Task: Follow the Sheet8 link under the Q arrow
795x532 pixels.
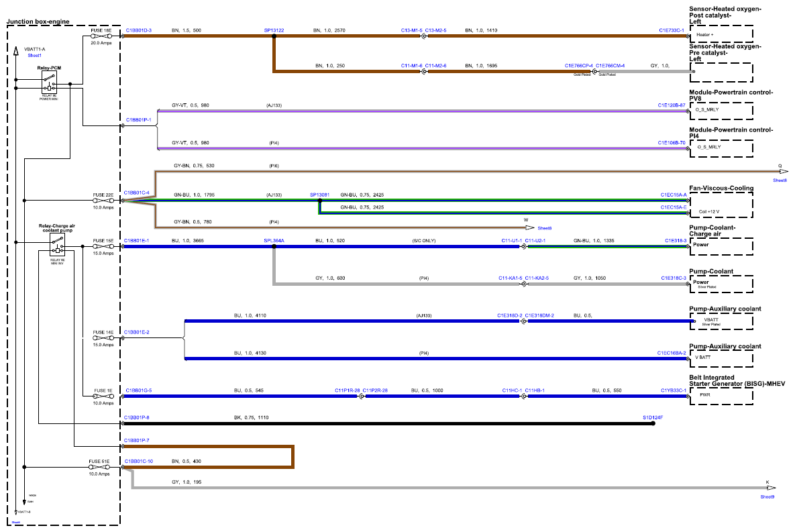Action: pos(780,180)
